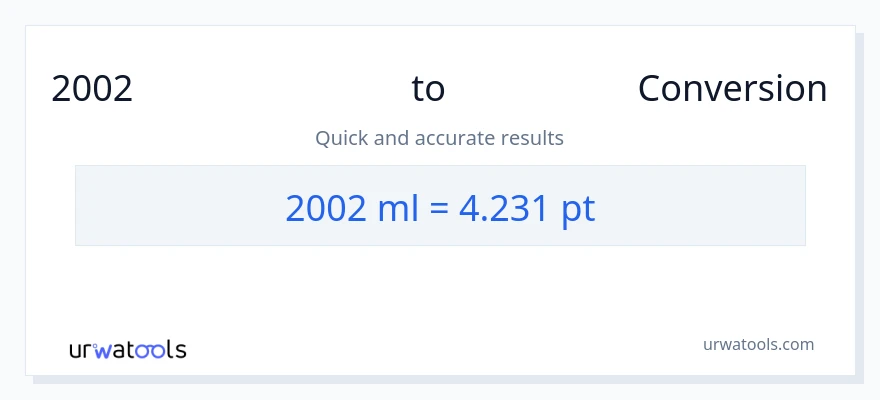Click the 'ml' unit in the result
880x400 pixels.
pos(397,207)
